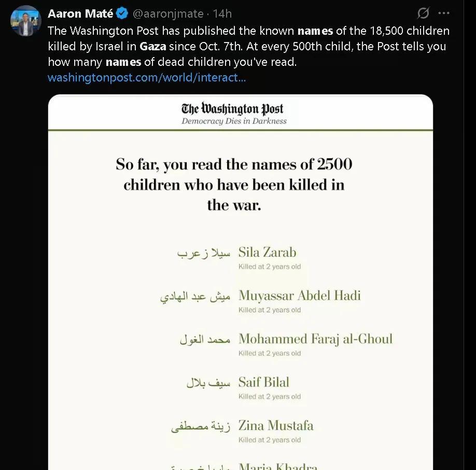
Task: Click the '2500 children' headline in the image
Action: pyautogui.click(x=234, y=184)
